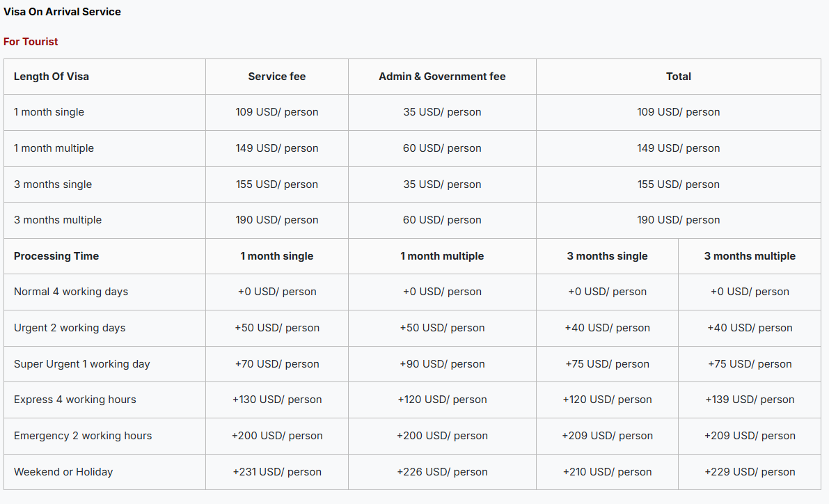The width and height of the screenshot is (829, 504).
Task: Click the "Visa On Arrival Service" title
Action: (62, 12)
